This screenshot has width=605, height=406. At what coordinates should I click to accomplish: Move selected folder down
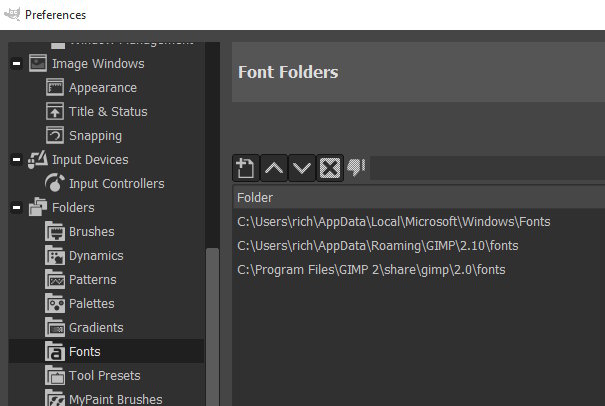click(302, 168)
